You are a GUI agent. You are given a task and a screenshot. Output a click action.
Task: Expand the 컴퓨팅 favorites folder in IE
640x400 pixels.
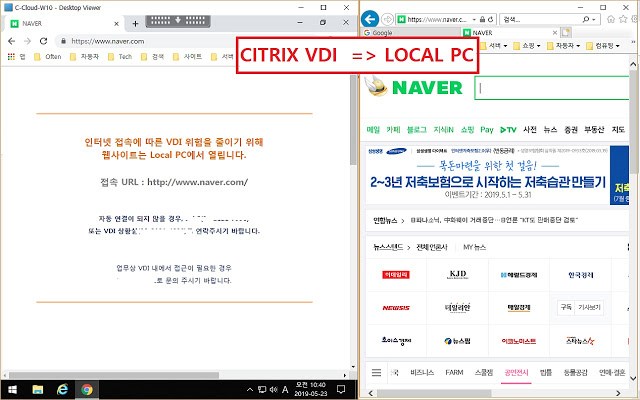[603, 46]
